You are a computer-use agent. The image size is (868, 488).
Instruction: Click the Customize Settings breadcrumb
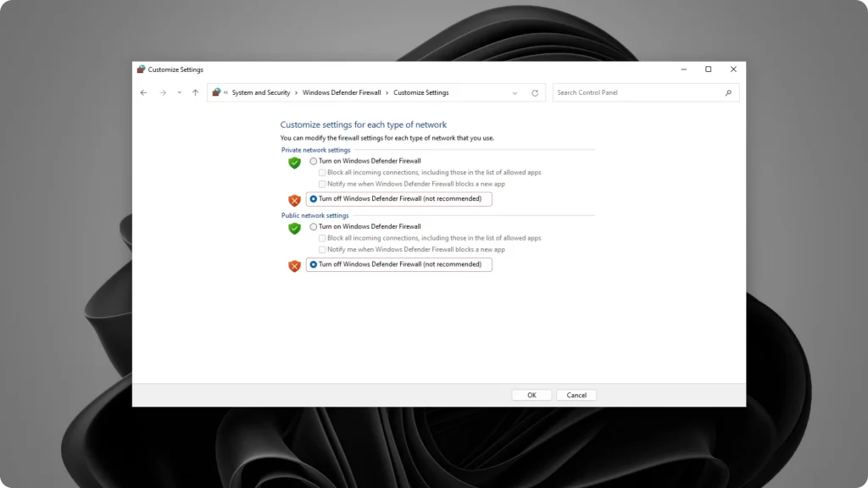click(x=420, y=92)
